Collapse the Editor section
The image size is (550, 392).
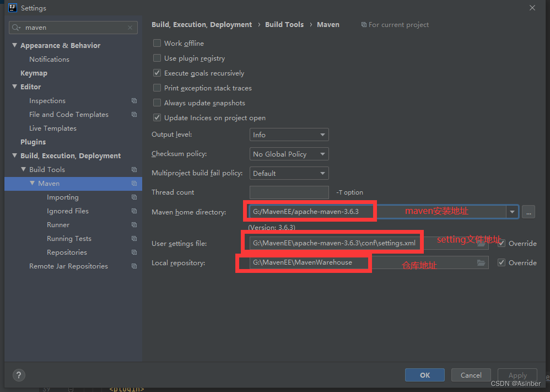[14, 87]
